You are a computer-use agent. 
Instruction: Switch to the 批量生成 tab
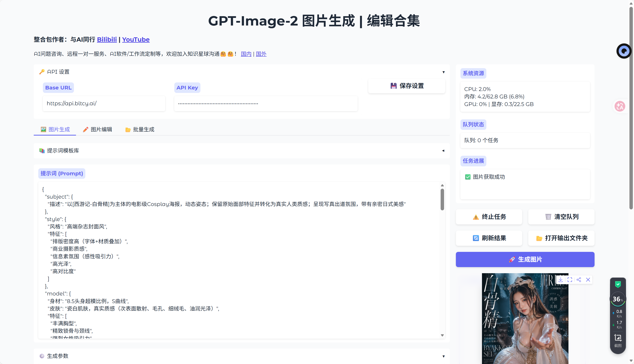coord(140,129)
